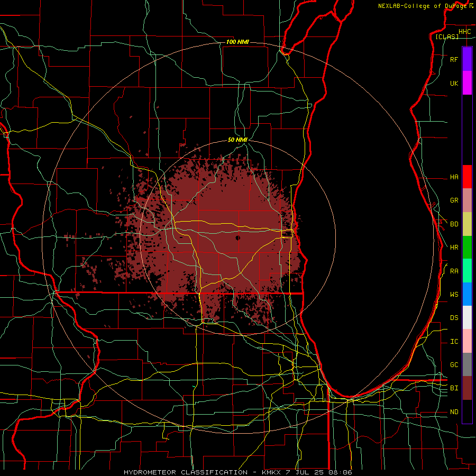Click the '7 JUL 25' date text
The height and width of the screenshot is (476, 476).
[x=305, y=472]
